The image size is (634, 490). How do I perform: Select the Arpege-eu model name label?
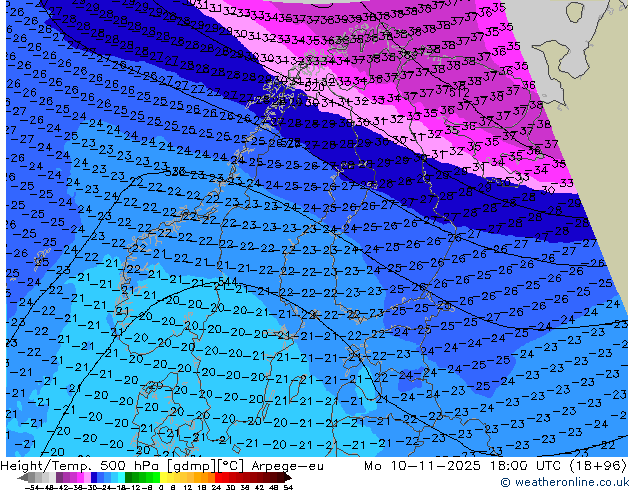pos(287,466)
